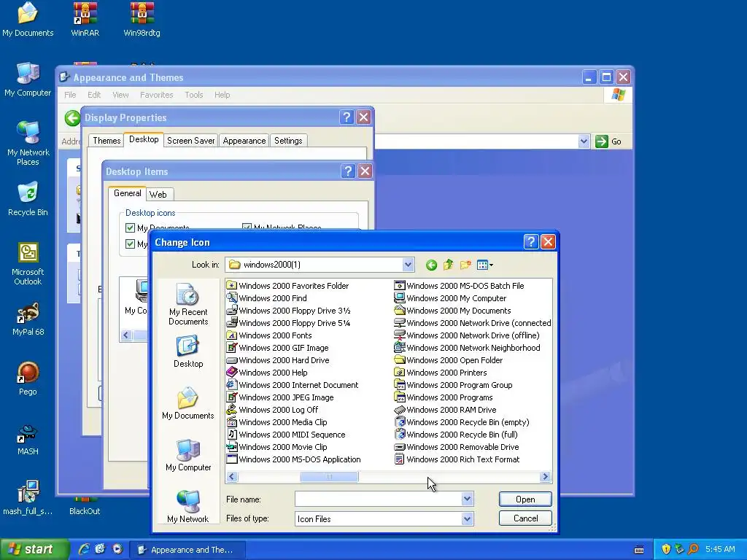747x560 pixels.
Task: Choose Windows 2000 Log Off file
Action: [x=273, y=410]
